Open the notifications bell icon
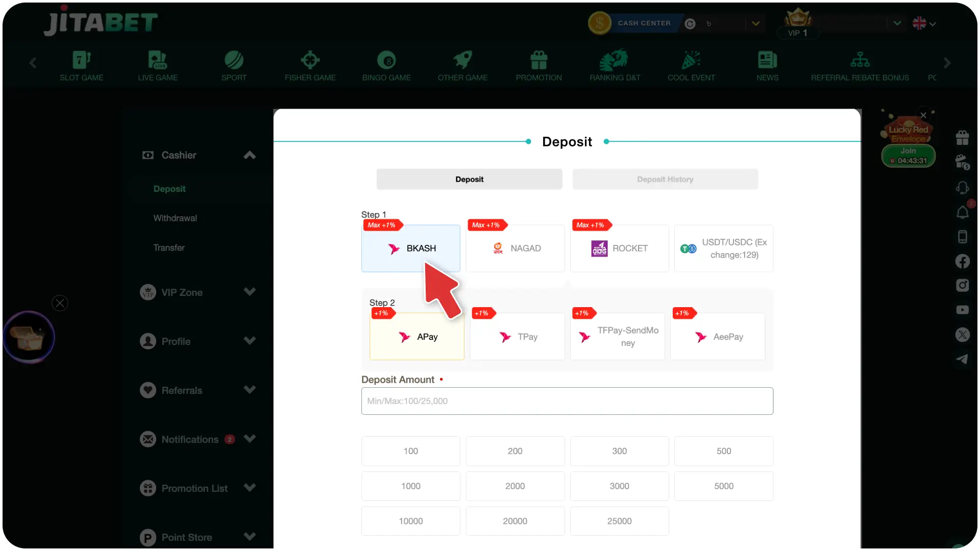 click(x=962, y=212)
